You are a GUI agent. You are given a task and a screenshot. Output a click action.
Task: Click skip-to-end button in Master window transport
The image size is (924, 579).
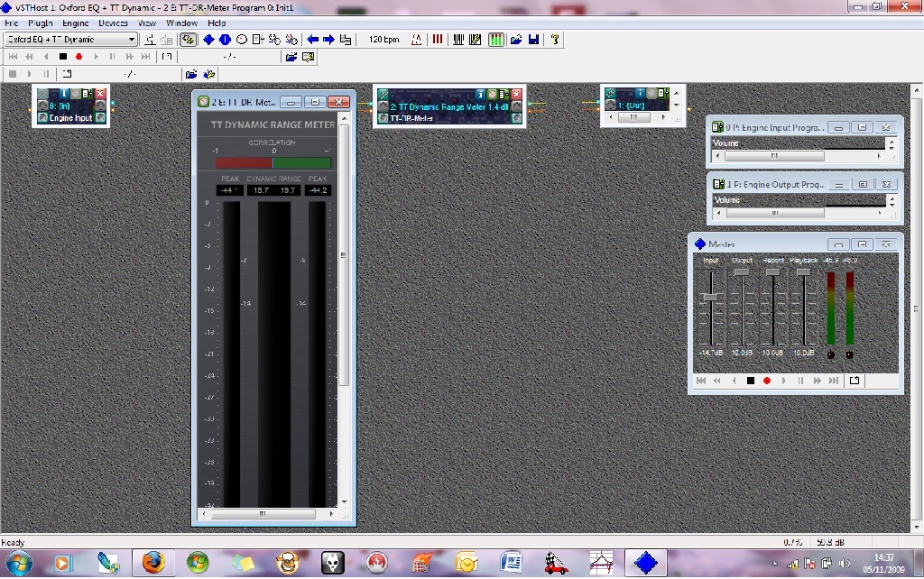click(x=834, y=381)
